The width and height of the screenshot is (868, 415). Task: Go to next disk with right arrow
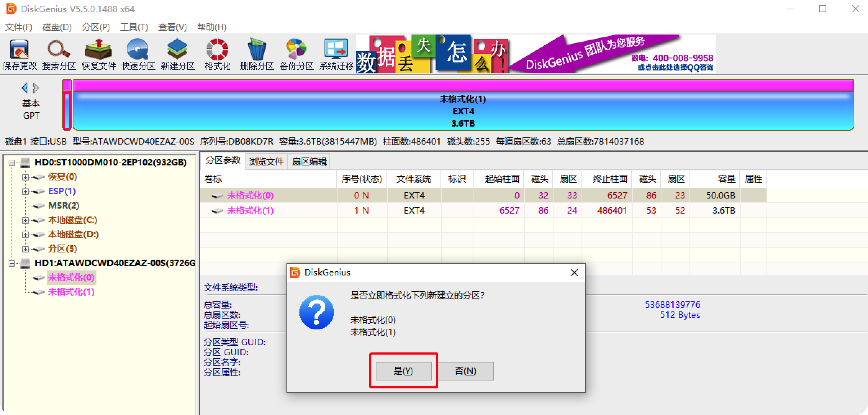(36, 88)
